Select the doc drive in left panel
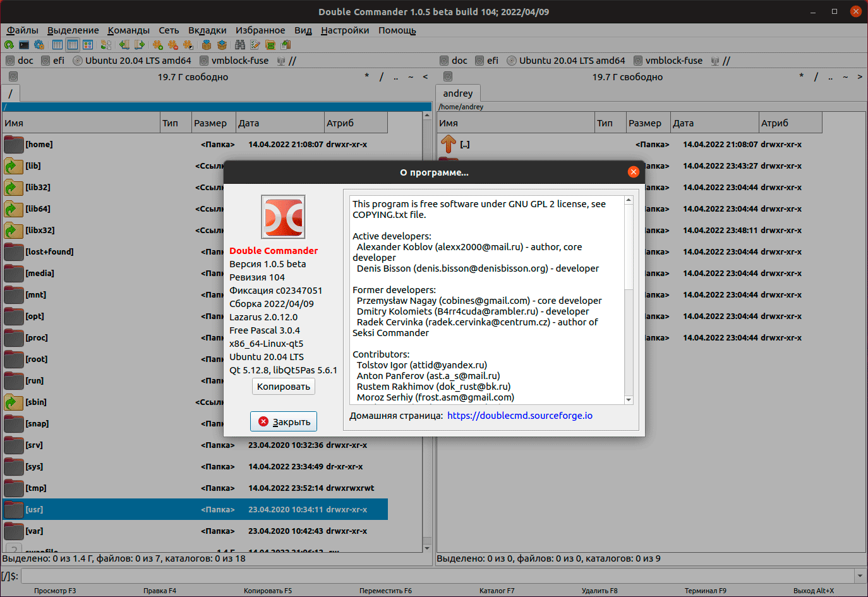The width and height of the screenshot is (868, 597). (20, 61)
